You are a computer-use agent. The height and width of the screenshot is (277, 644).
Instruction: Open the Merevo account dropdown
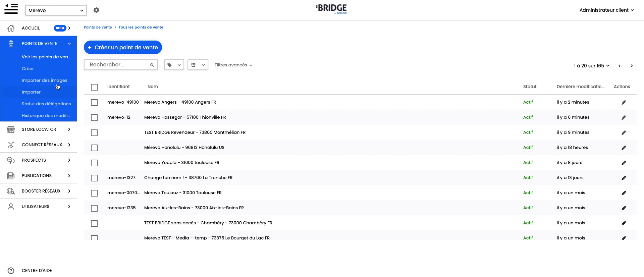[x=56, y=10]
